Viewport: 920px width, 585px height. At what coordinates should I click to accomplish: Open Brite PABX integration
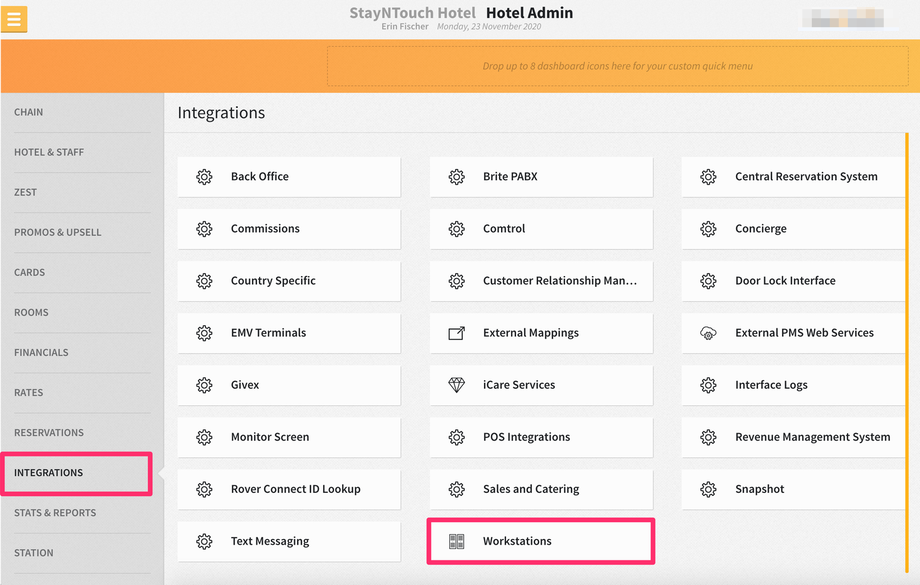point(542,177)
